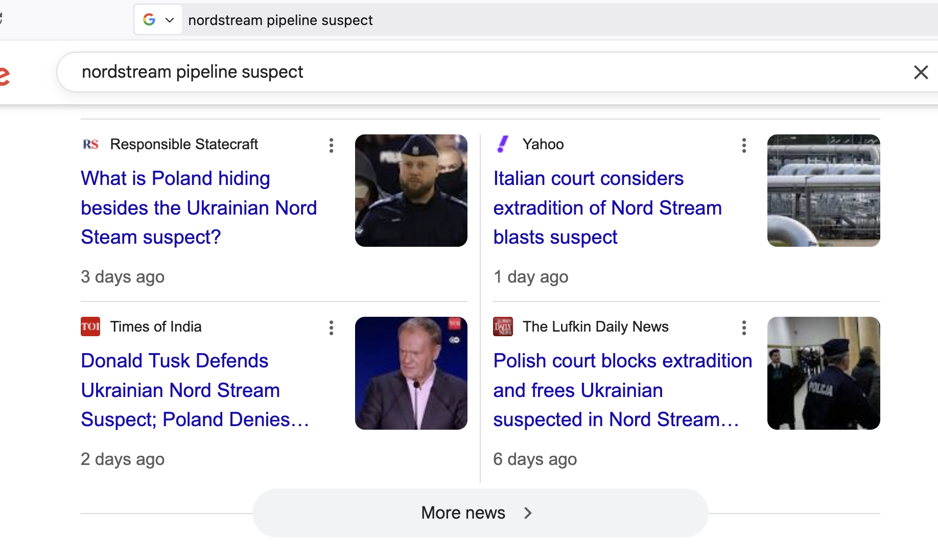Open the Yahoo pipeline thumbnail image

[824, 191]
